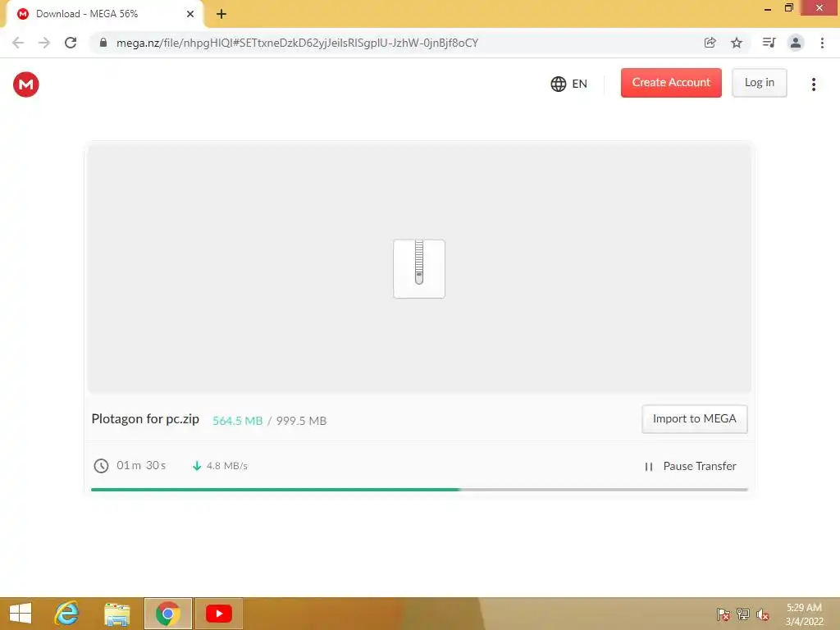Screen dimensions: 840x630
Task: Open YouTube app from taskbar
Action: 218,614
